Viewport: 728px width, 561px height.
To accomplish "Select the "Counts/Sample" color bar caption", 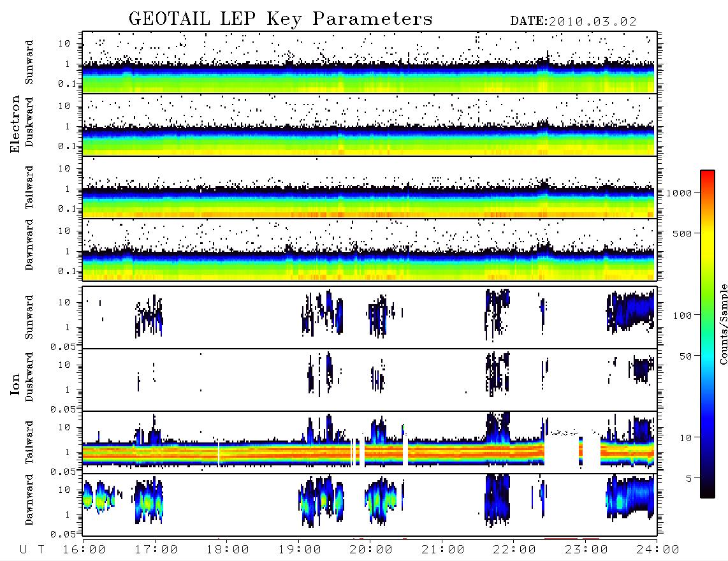I will point(723,324).
